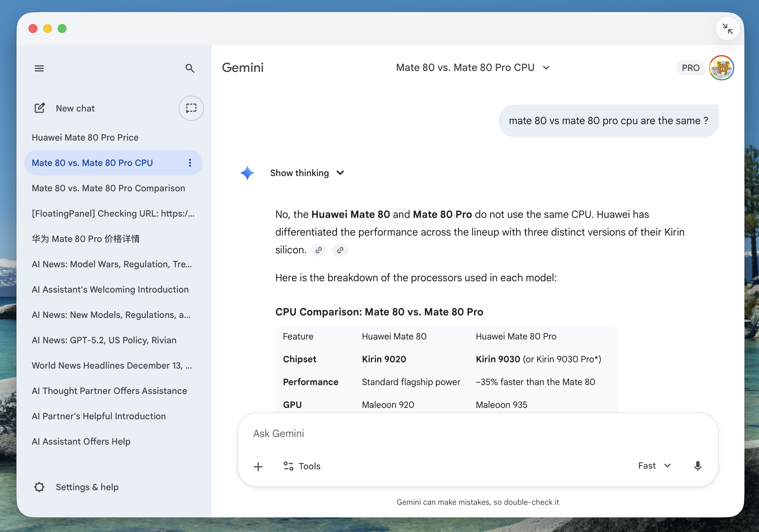Focus the Ask Gemini prompt field

pyautogui.click(x=478, y=434)
